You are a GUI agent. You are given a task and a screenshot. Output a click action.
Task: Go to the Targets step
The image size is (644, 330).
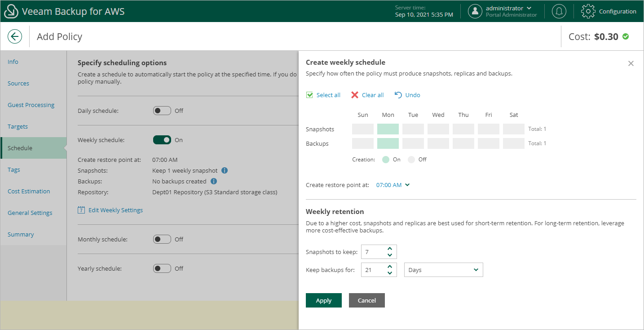pos(18,127)
